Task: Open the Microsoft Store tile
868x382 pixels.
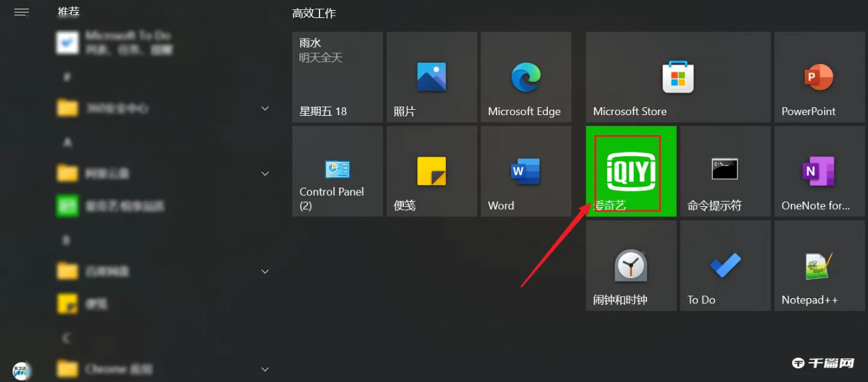Action: 678,77
